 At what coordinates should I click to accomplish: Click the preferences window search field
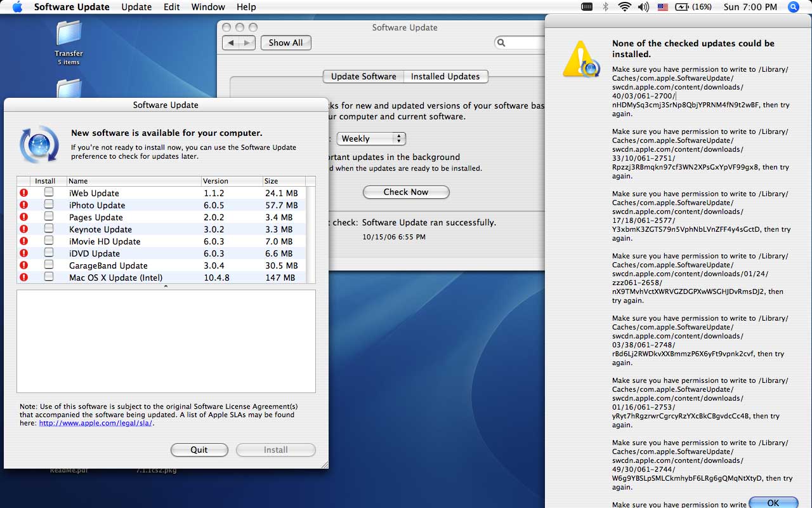point(519,43)
